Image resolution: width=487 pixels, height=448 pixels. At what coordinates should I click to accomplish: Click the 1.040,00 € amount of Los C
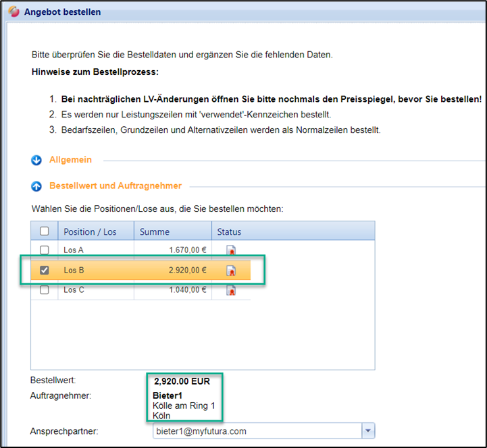(187, 291)
